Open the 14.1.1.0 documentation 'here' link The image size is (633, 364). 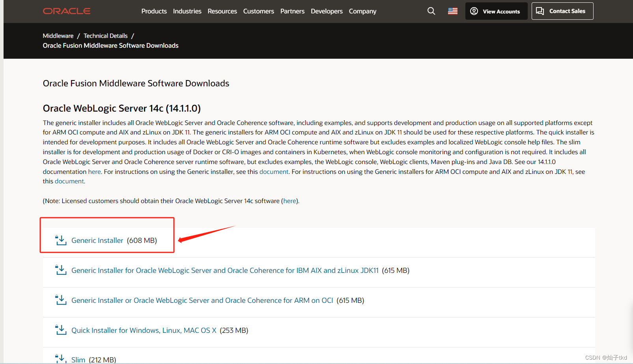point(94,172)
